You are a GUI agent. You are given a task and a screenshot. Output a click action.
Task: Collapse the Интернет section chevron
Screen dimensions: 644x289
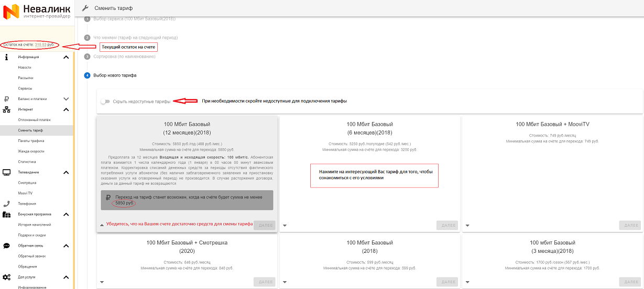pyautogui.click(x=66, y=109)
